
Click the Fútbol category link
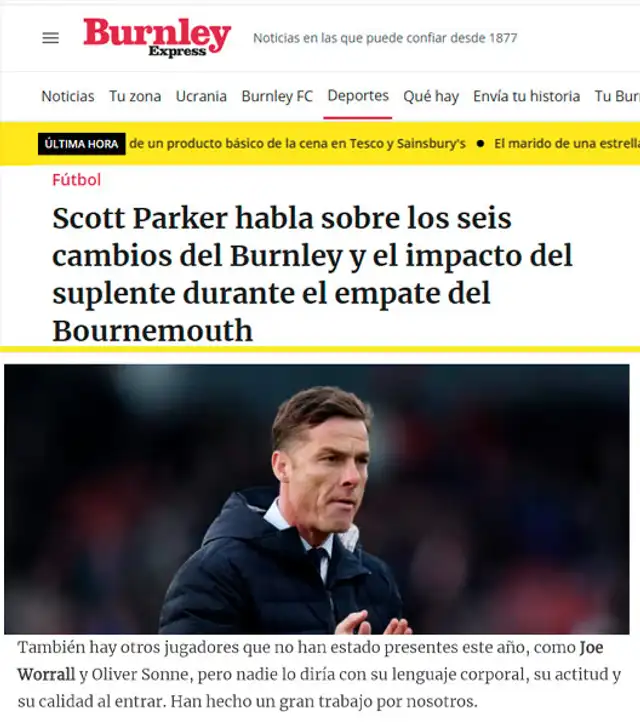[76, 180]
